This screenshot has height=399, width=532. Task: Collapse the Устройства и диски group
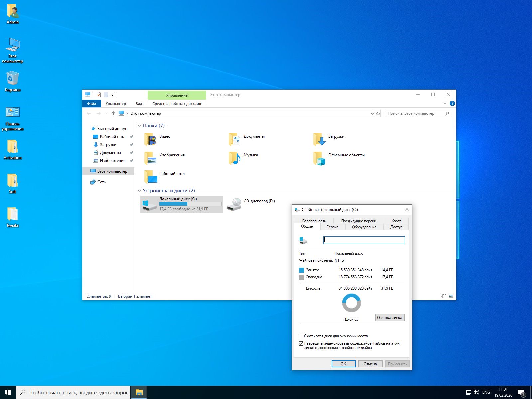(139, 191)
